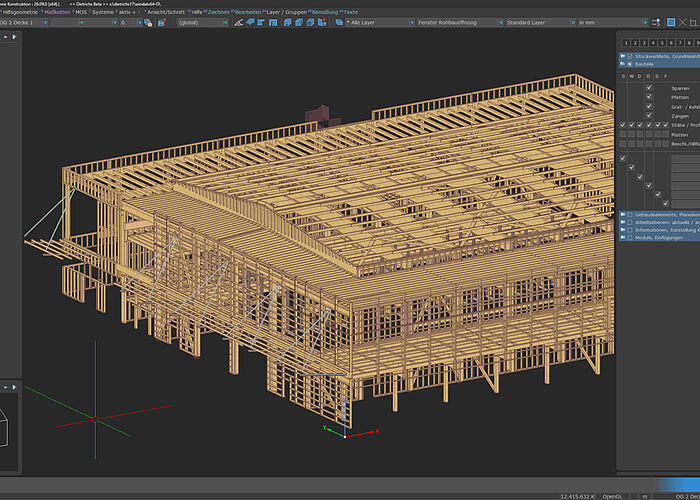Toggle the checkbox of the Bauteile section
The height and width of the screenshot is (500, 700).
pyautogui.click(x=629, y=64)
